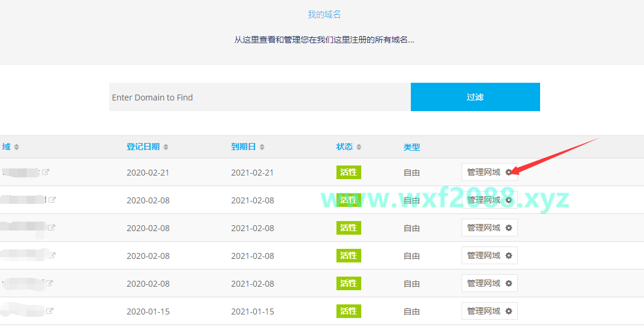Sort by the 域 column header

[x=6, y=147]
